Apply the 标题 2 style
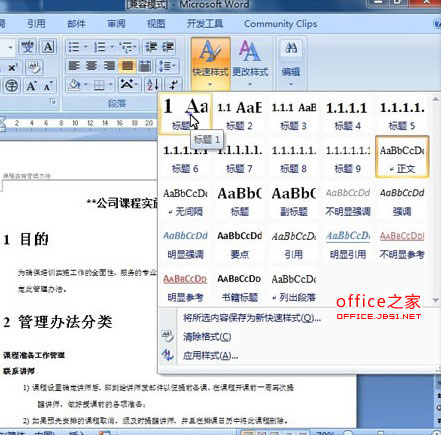 click(x=239, y=115)
